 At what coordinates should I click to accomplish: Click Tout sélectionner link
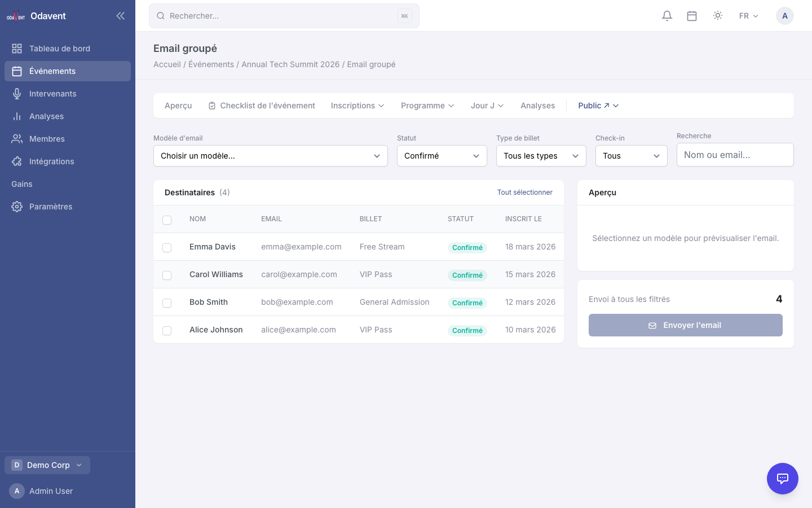tap(525, 192)
